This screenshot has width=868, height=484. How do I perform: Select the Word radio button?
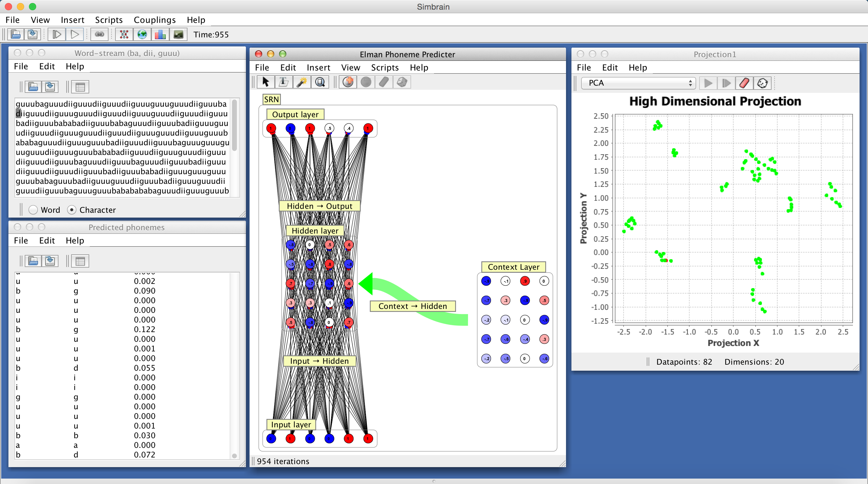click(x=33, y=210)
